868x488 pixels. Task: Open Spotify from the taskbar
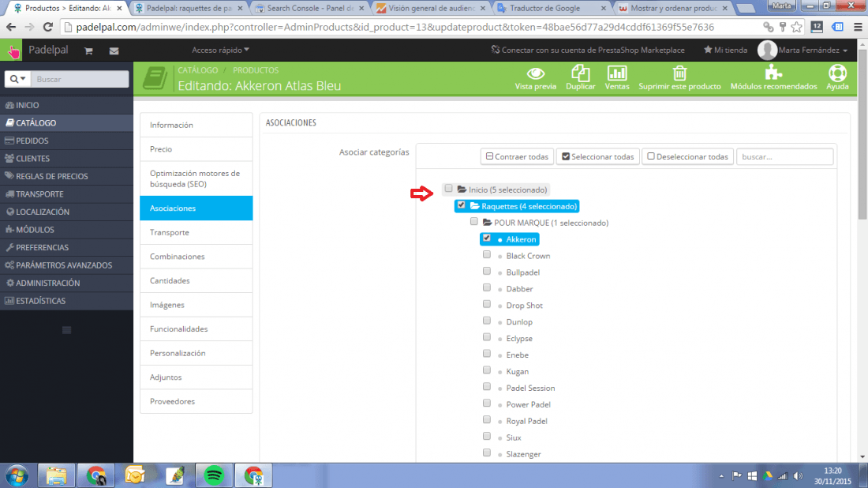coord(214,476)
